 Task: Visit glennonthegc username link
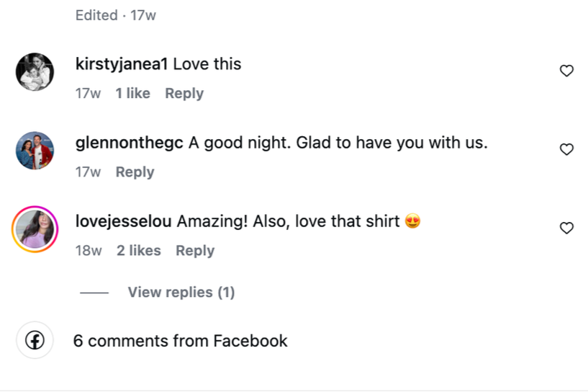click(130, 143)
